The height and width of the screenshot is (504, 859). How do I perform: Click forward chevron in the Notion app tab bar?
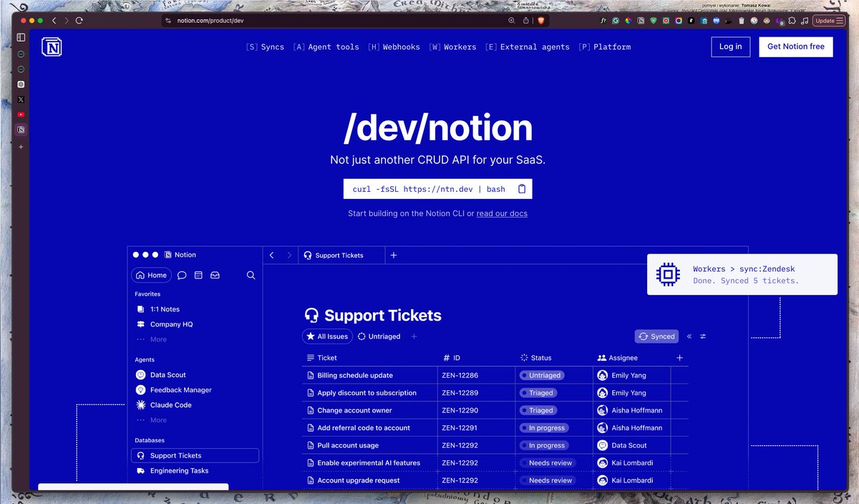click(x=289, y=255)
